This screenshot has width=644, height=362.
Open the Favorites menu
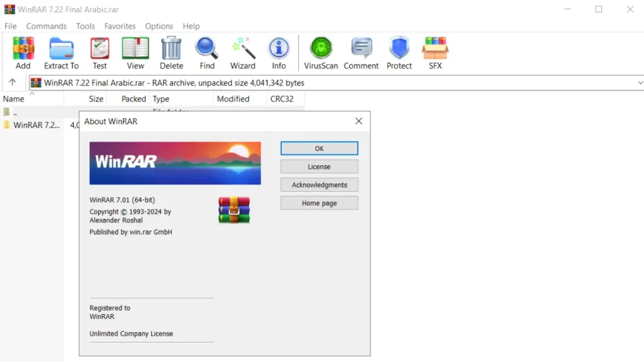[120, 26]
